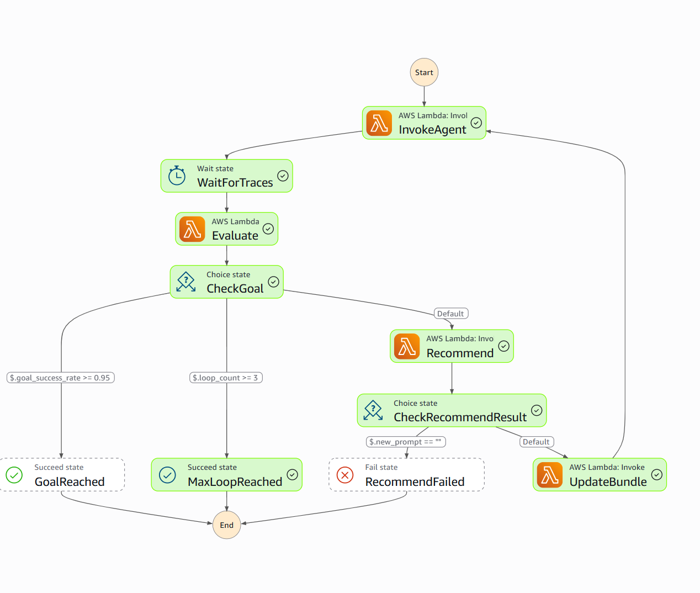
Task: Click the $.loop_count >= 3 condition label
Action: coord(226,378)
